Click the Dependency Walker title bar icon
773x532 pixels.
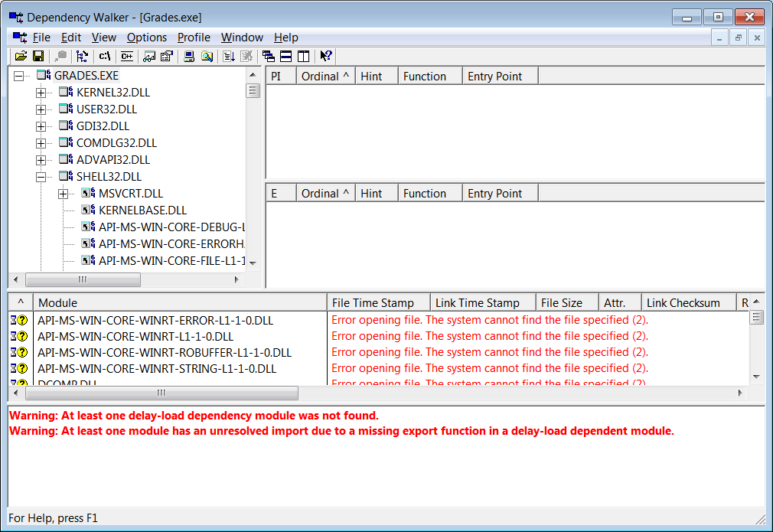pos(16,18)
